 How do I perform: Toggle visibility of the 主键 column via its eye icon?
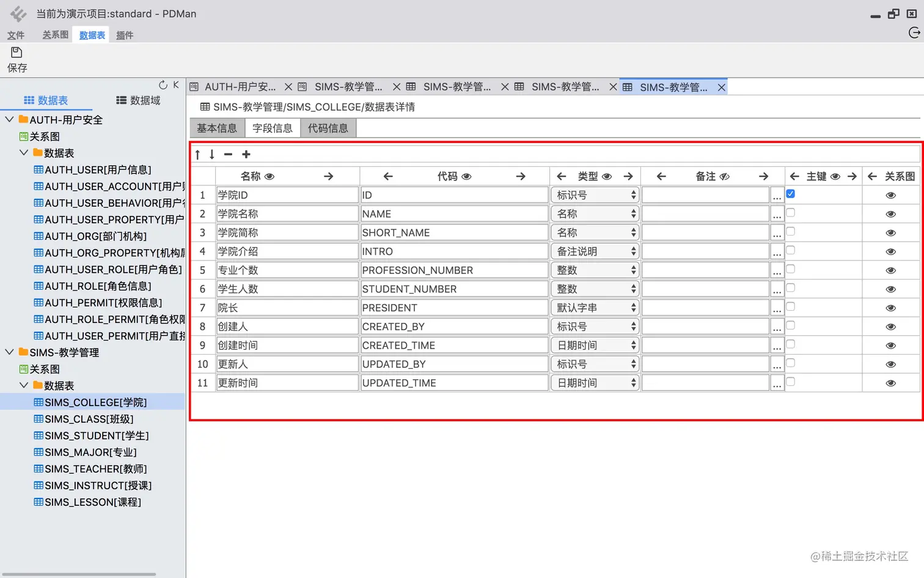835,177
